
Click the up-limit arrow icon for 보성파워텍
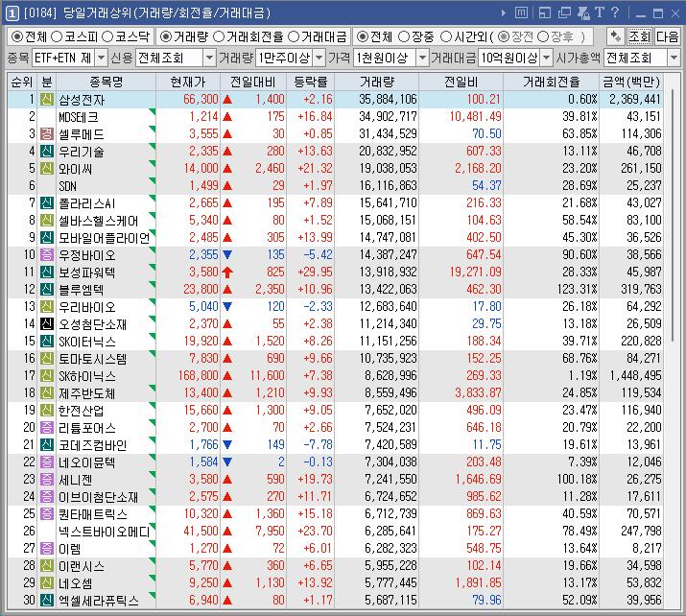click(227, 272)
